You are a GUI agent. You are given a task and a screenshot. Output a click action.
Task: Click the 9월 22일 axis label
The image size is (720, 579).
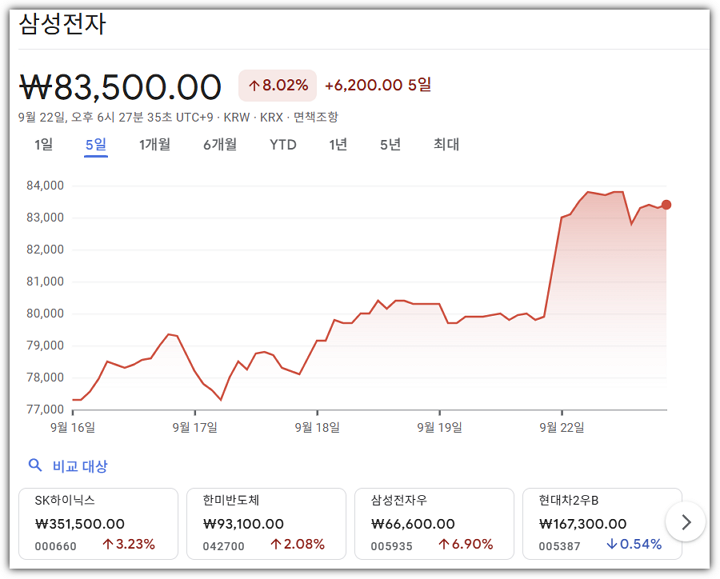coord(562,427)
